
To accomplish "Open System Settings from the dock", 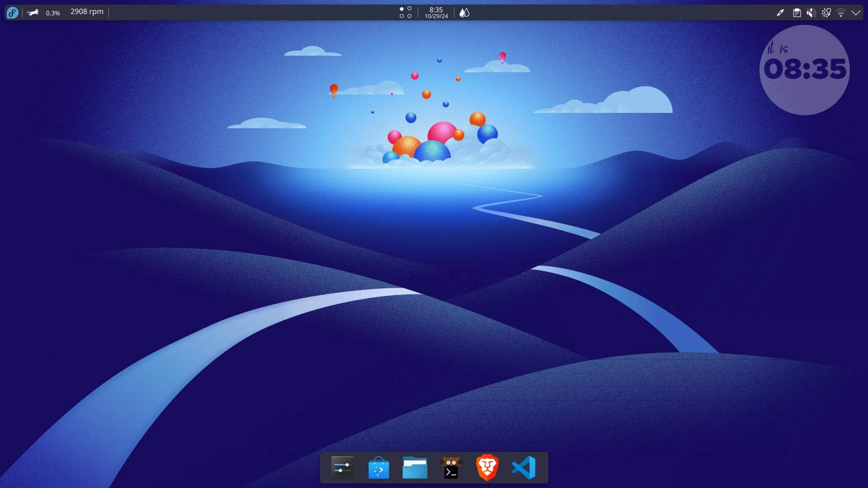I will point(342,468).
